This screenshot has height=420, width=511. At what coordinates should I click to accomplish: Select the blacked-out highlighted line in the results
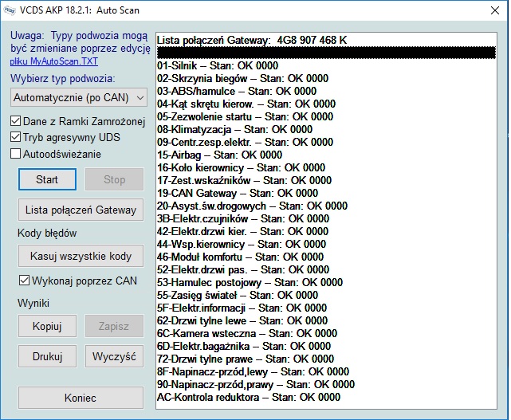tap(327, 53)
